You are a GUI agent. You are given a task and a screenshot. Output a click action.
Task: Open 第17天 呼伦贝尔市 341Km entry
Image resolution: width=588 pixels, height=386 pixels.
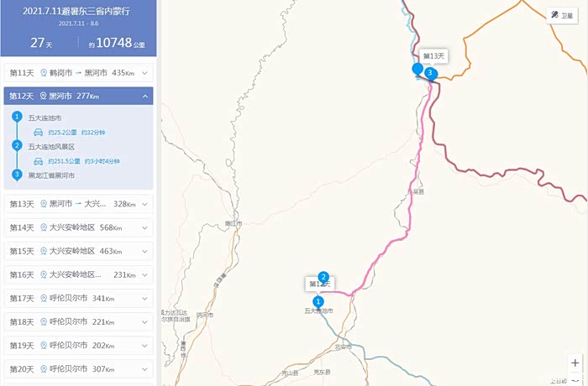[x=78, y=298]
